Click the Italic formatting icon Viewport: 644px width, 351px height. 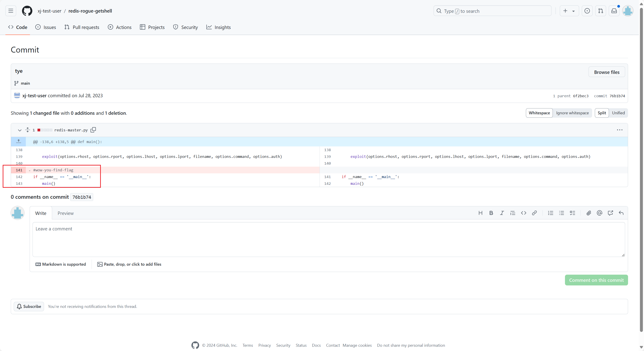pyautogui.click(x=502, y=213)
